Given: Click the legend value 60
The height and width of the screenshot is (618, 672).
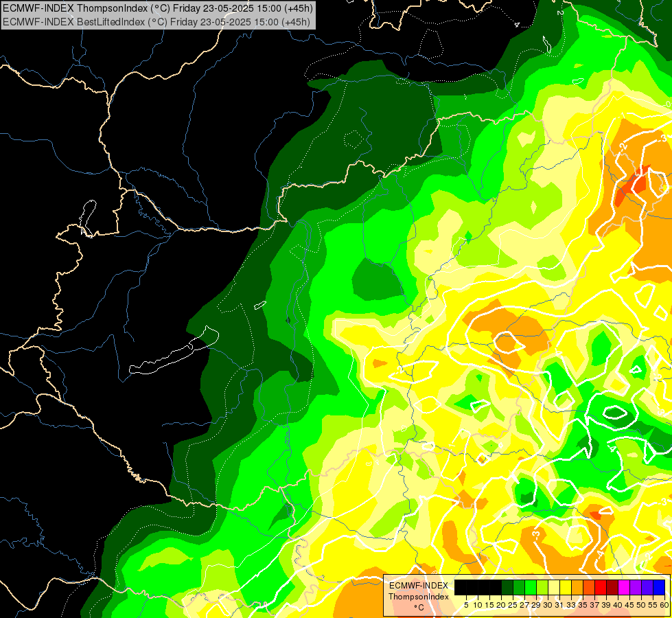Looking at the screenshot, I should pos(664,605).
